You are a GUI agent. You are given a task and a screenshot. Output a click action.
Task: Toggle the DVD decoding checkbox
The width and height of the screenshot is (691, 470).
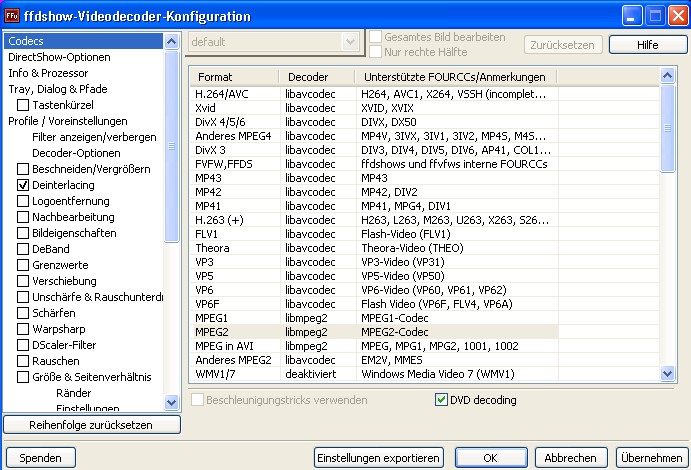(441, 400)
